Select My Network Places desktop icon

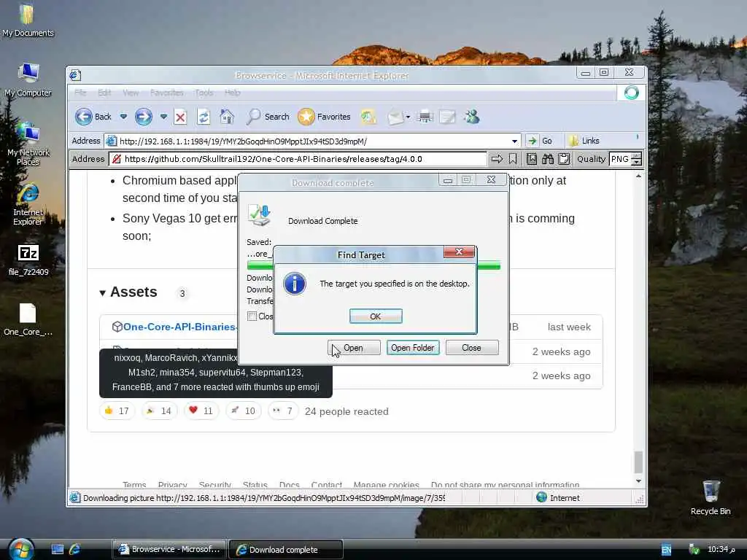pos(28,144)
